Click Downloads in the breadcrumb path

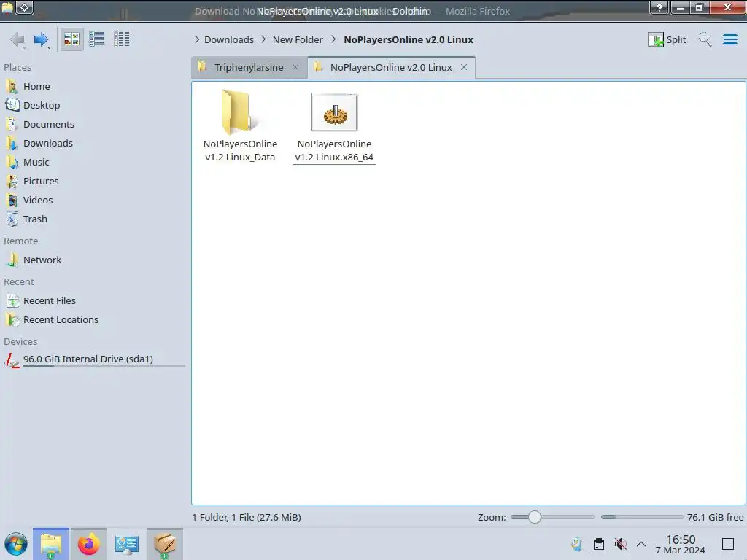tap(228, 39)
